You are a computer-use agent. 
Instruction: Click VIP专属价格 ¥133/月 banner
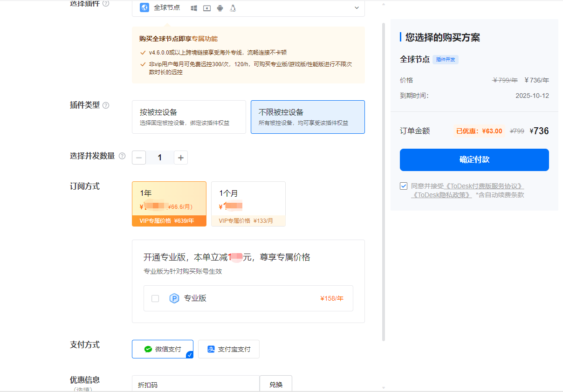coord(248,221)
